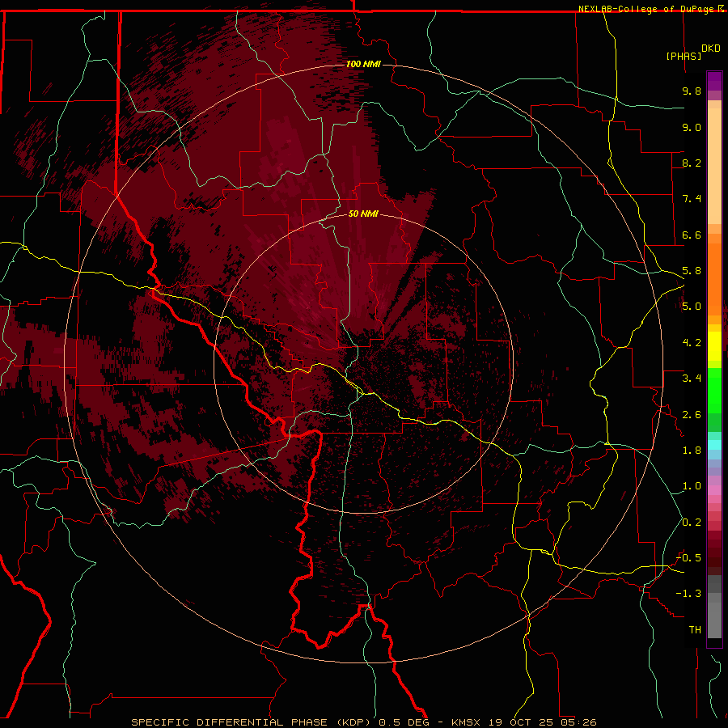Image resolution: width=728 pixels, height=728 pixels.
Task: Click the orange segment of the color bar
Action: click(x=714, y=278)
